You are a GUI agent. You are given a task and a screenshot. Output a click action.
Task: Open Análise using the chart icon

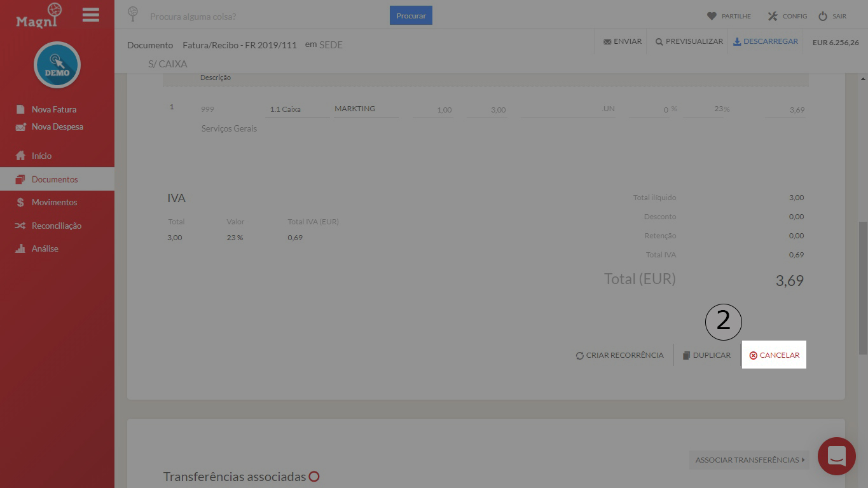[x=20, y=248]
